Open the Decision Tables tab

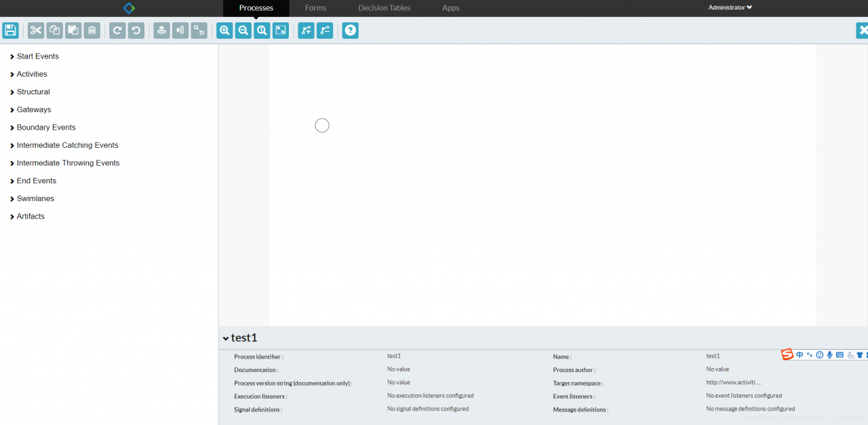(x=384, y=8)
